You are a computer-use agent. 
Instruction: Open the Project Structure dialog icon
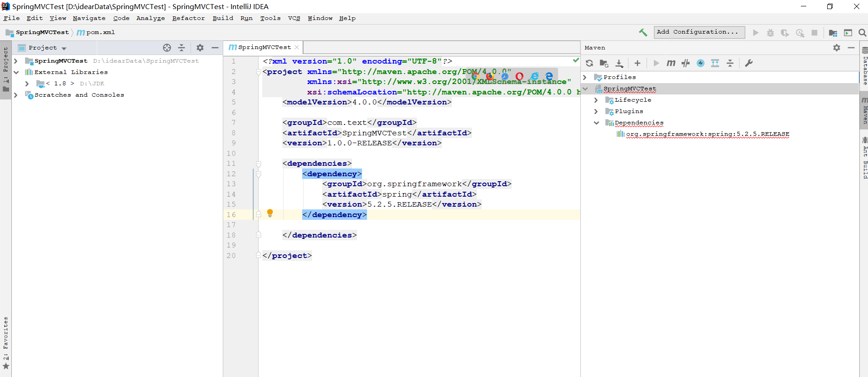pos(833,33)
